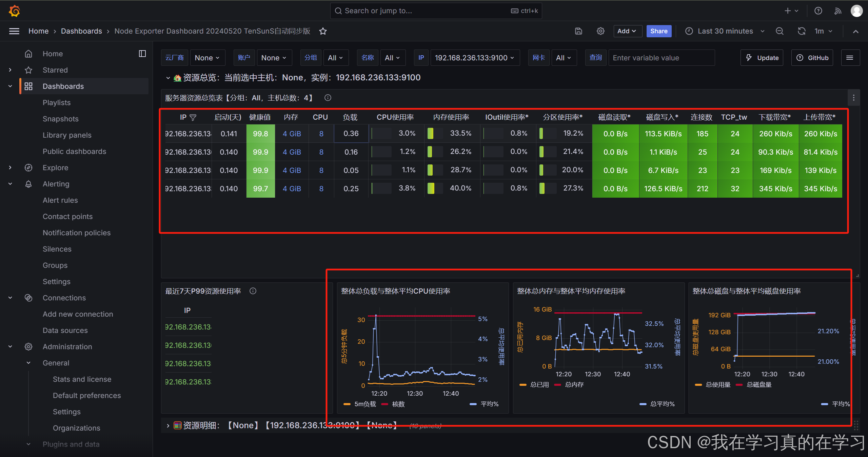The image size is (868, 457).
Task: Open the news feed RSS icon
Action: [x=838, y=11]
